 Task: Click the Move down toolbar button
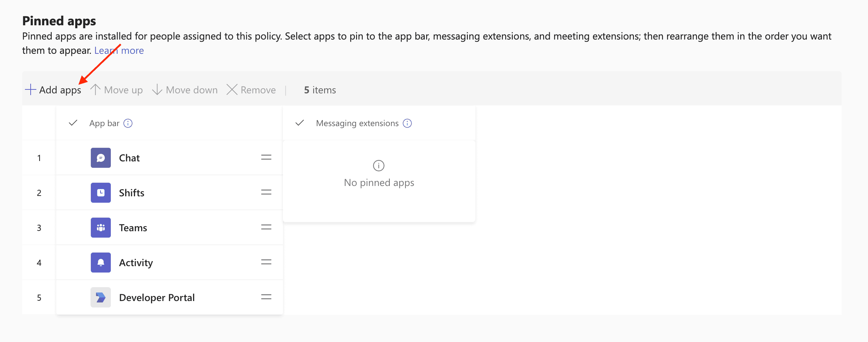point(185,90)
